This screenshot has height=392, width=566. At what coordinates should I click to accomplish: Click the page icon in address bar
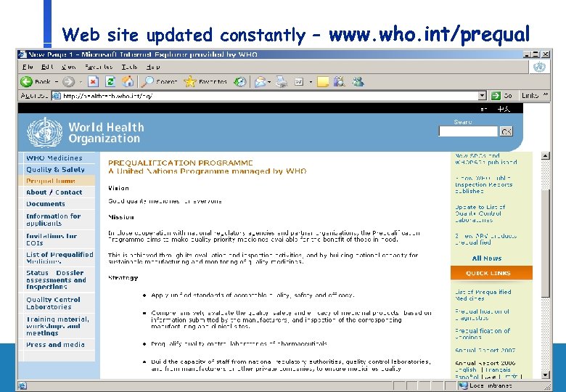(x=57, y=96)
